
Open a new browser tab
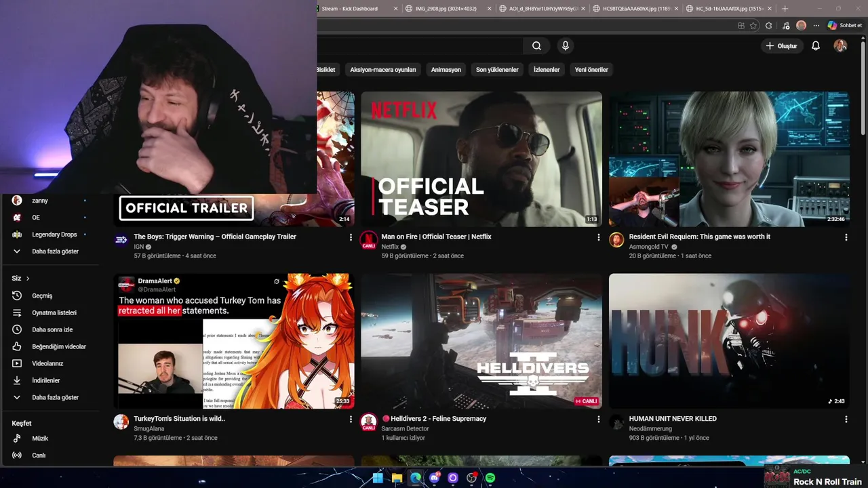tap(785, 9)
